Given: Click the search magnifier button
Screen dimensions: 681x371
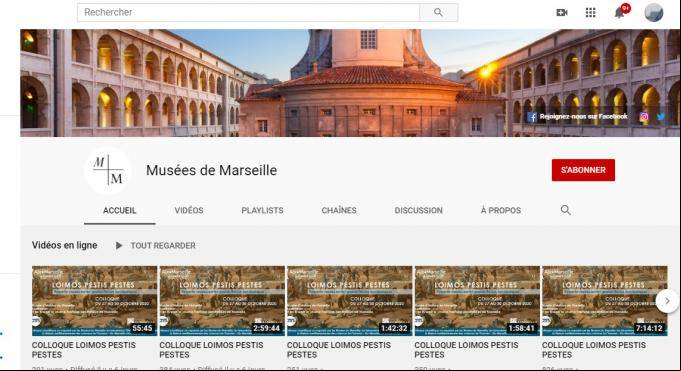Looking at the screenshot, I should coord(438,12).
